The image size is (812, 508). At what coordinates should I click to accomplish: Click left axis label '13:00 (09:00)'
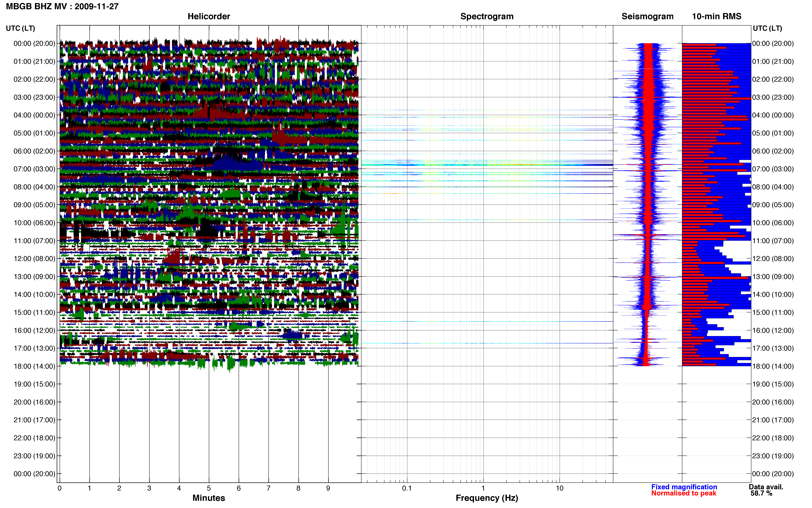click(x=34, y=277)
